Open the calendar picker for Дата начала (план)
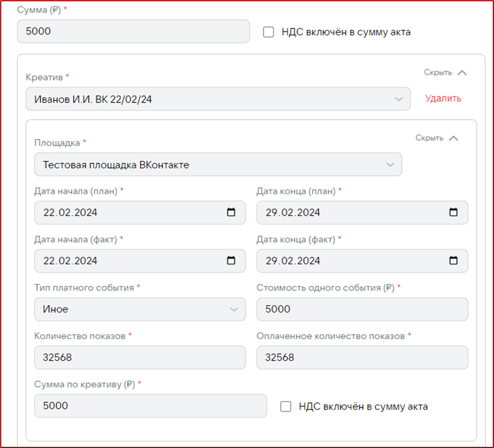The height and width of the screenshot is (448, 494). [x=230, y=212]
